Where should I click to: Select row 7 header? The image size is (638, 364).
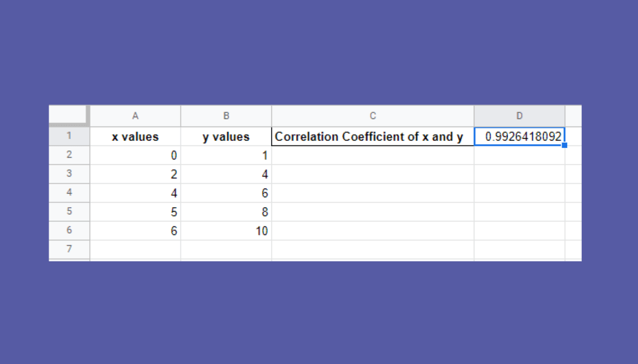pos(69,249)
